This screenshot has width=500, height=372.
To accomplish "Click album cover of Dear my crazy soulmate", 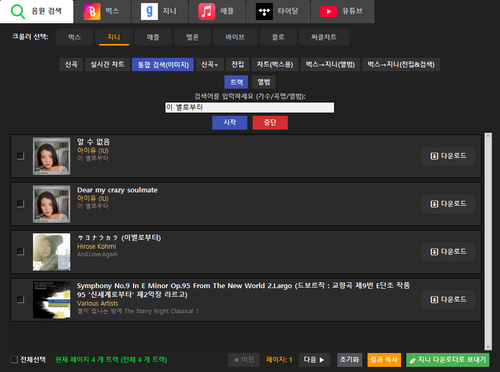I will [x=51, y=204].
